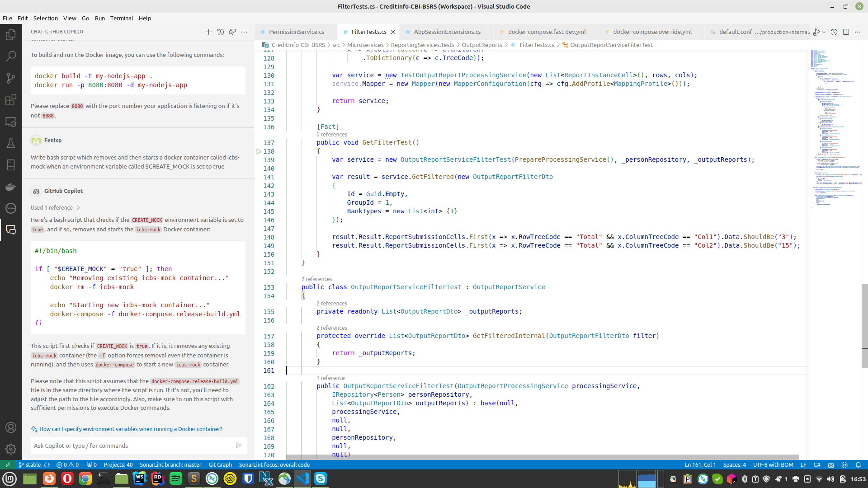868x488 pixels.
Task: Click the Docker environment variables follow-up question
Action: 130,429
